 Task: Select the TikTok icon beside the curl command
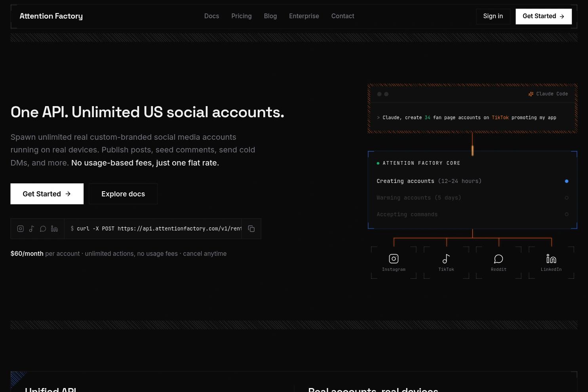coord(32,229)
